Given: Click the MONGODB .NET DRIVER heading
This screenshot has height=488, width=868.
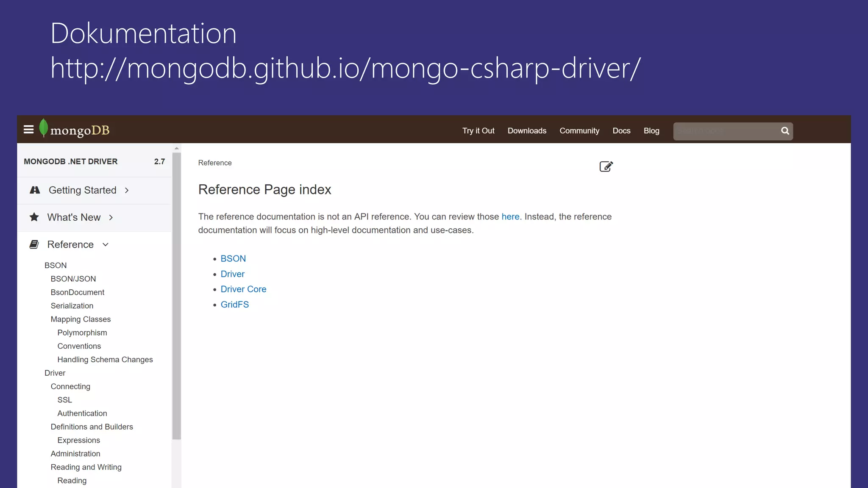Looking at the screenshot, I should click(x=70, y=161).
